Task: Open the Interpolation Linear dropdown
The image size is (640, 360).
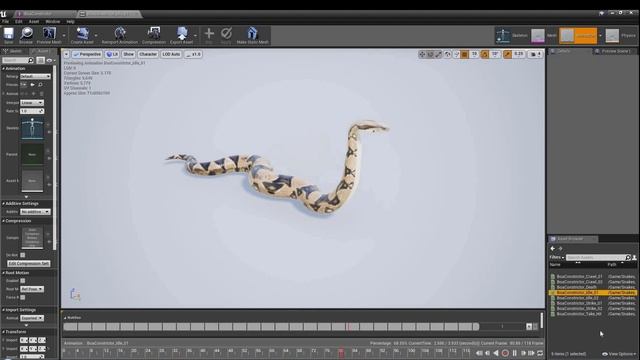Action: [32, 103]
